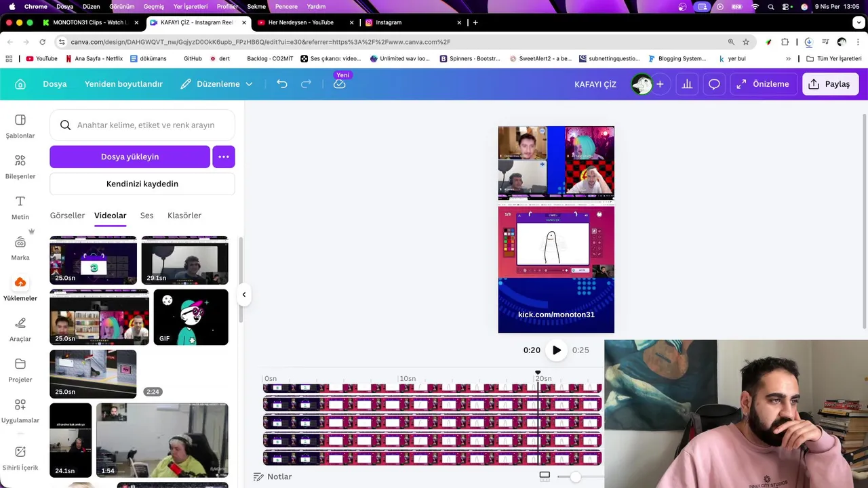Open the Notlar notes icon
Image resolution: width=868 pixels, height=488 pixels.
(x=258, y=476)
